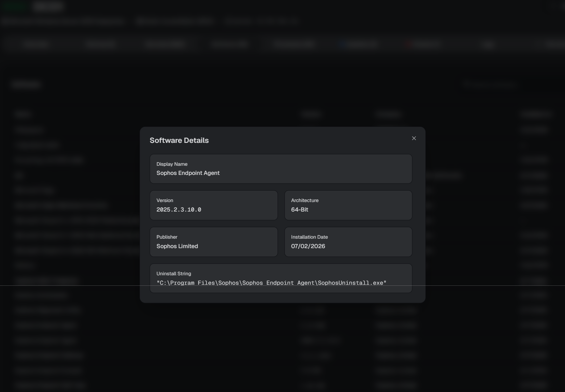Viewport: 565px width, 392px height.
Task: Select the 64-Bit architecture value
Action: pos(299,210)
